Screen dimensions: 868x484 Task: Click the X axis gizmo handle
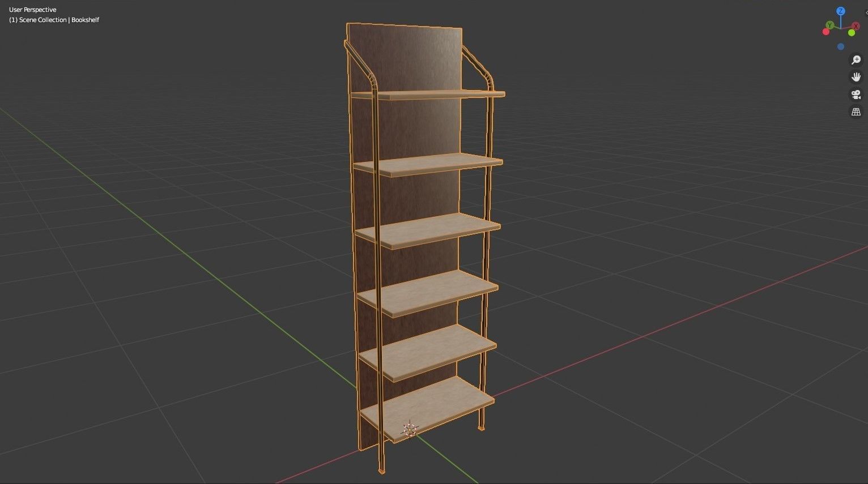(857, 27)
